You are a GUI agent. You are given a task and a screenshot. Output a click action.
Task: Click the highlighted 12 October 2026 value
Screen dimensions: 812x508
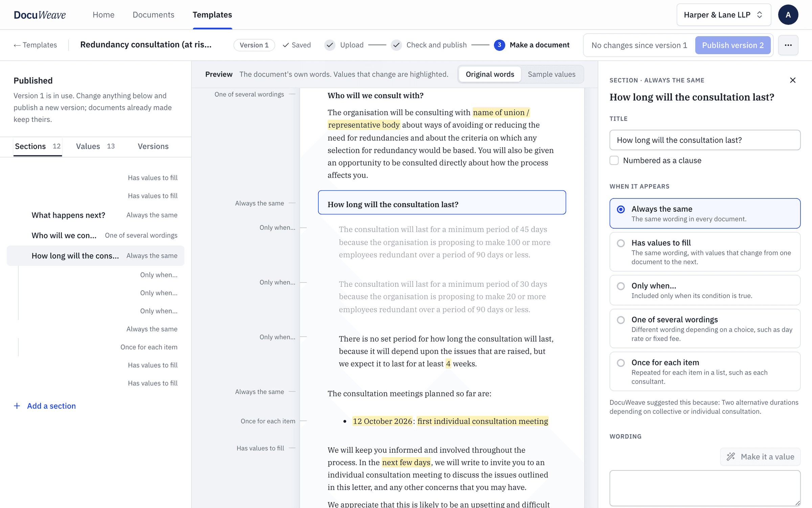[x=382, y=421]
